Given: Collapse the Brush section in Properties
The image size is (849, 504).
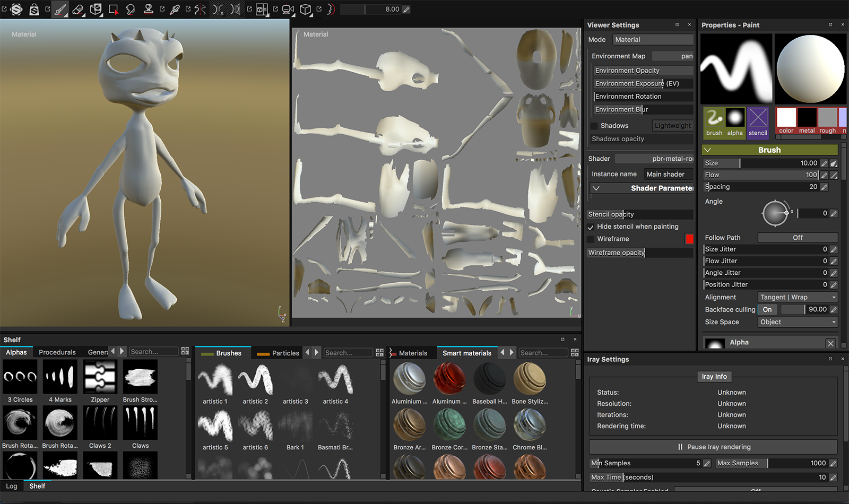Looking at the screenshot, I should [x=708, y=150].
